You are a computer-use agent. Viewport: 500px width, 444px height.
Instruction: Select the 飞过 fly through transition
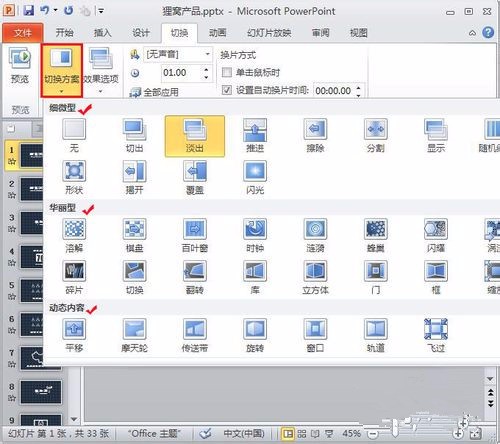(436, 336)
